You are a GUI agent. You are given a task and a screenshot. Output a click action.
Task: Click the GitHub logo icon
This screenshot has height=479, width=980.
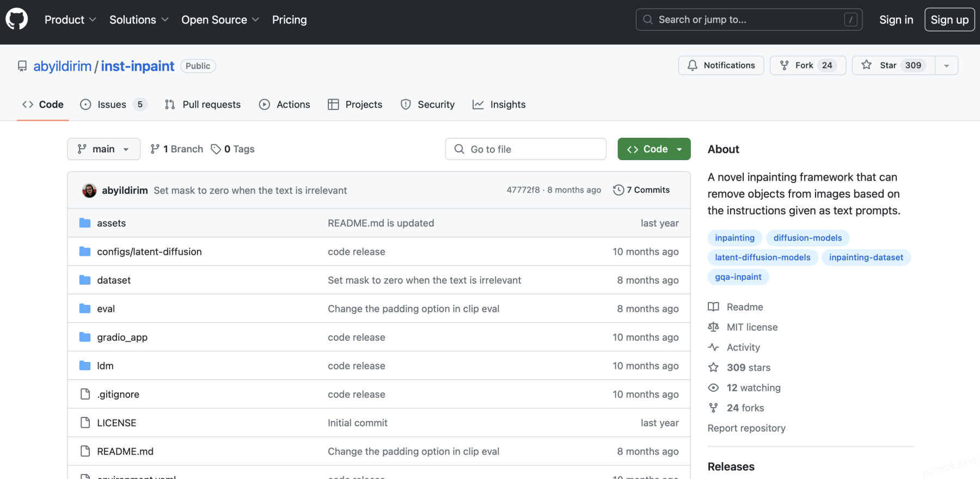pos(16,20)
